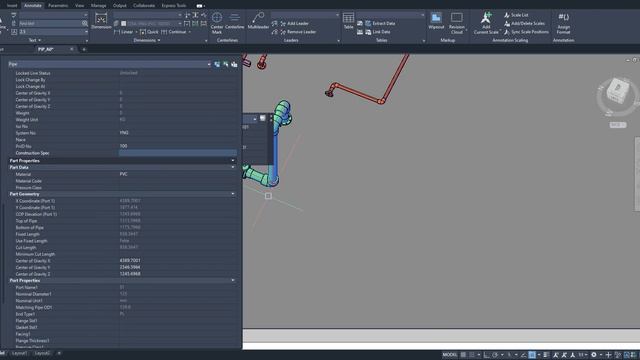Click MODEL button in status bar
The image size is (640, 360).
tap(450, 355)
